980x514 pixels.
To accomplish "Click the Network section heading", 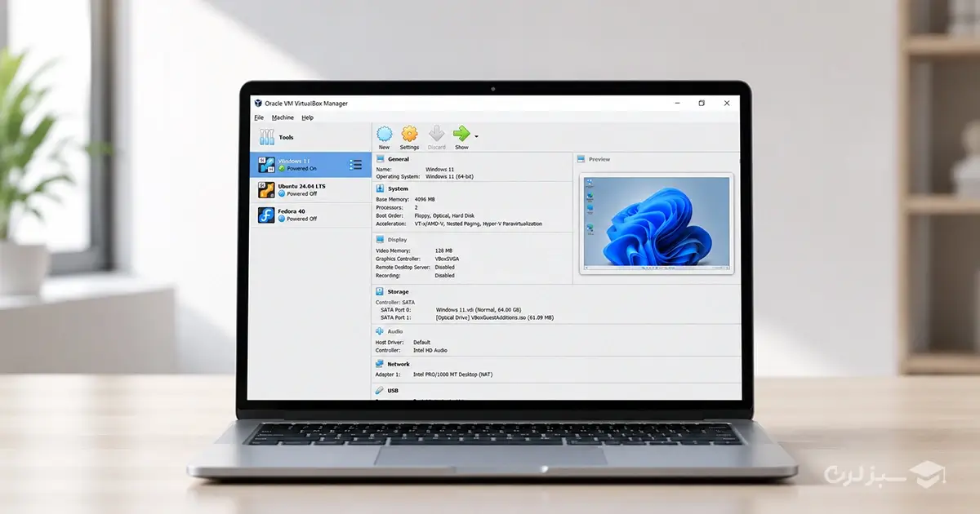I will [399, 364].
